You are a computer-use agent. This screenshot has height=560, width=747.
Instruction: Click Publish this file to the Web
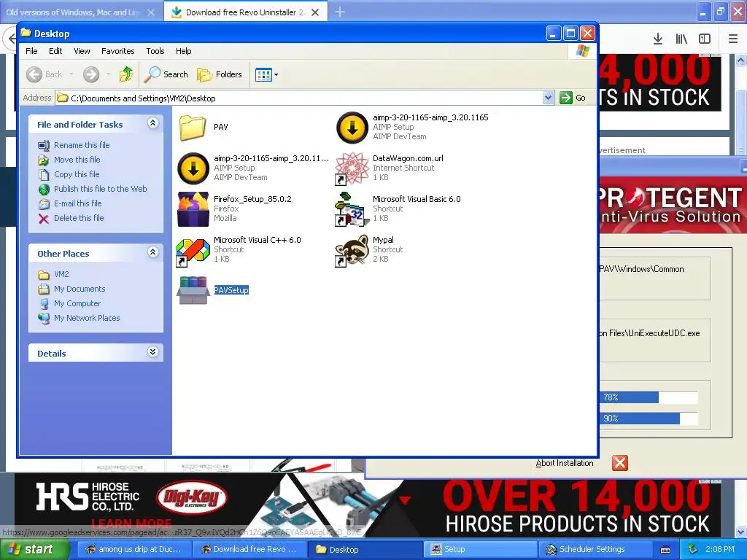(100, 189)
